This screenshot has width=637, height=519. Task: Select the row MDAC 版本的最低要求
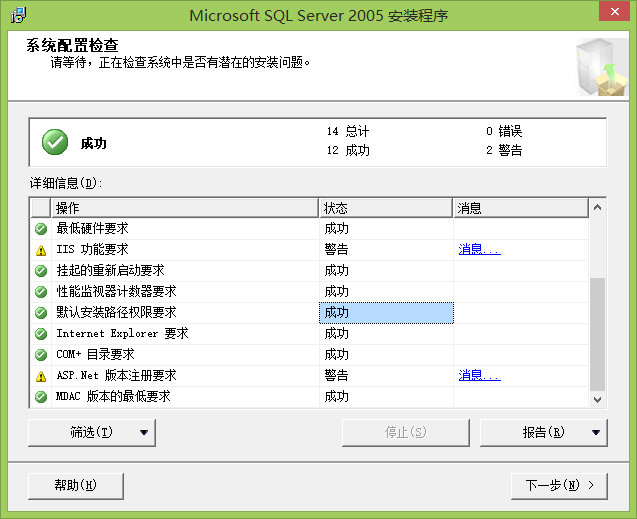point(310,397)
